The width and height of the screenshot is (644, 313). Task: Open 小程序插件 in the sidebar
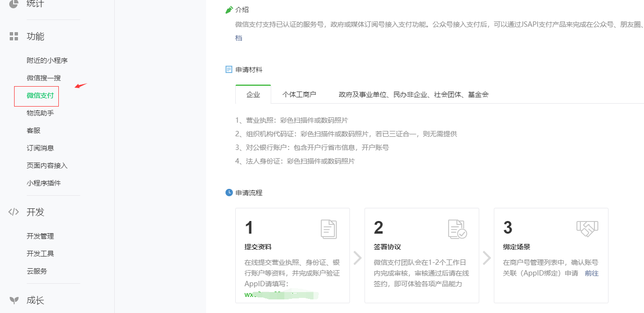[x=44, y=183]
